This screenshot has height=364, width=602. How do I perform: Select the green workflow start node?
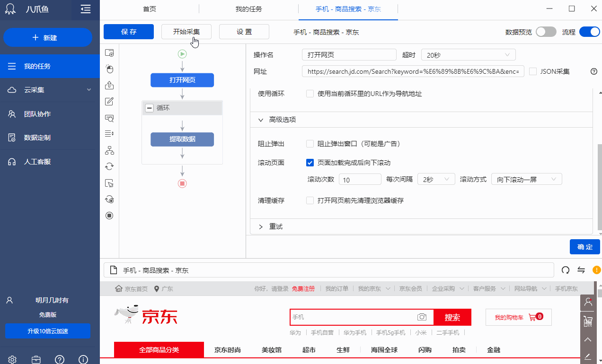182,54
